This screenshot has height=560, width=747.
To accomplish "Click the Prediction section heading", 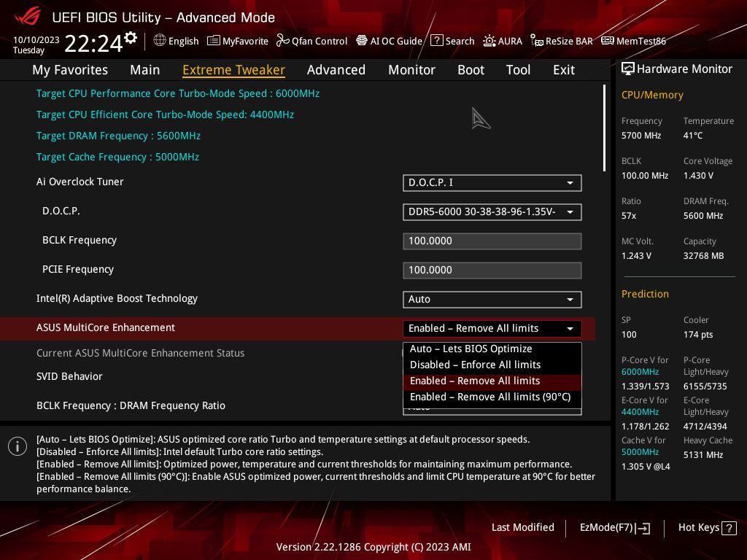I will pyautogui.click(x=645, y=294).
